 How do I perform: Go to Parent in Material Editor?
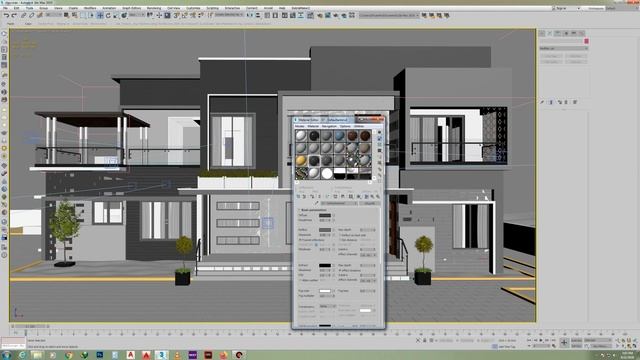[372, 197]
